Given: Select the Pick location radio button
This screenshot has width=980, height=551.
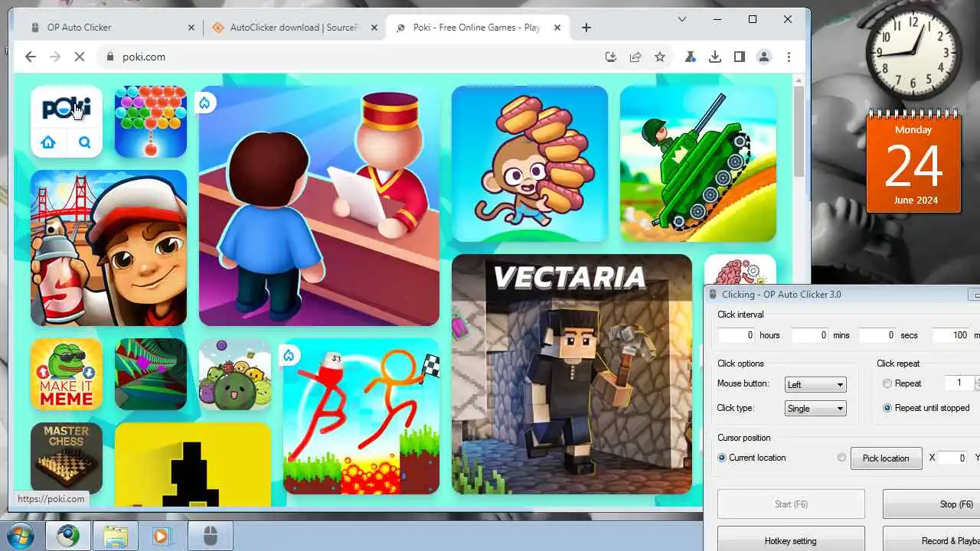Looking at the screenshot, I should (x=841, y=458).
